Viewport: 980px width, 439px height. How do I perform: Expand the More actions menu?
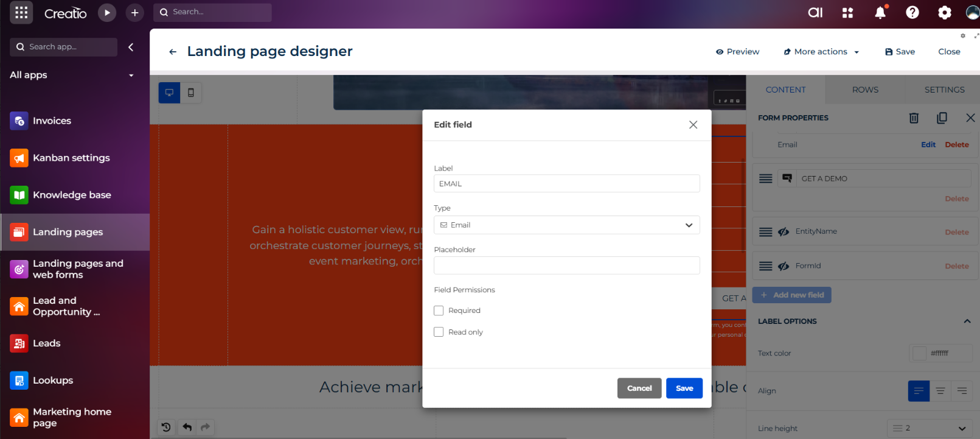[x=821, y=52]
